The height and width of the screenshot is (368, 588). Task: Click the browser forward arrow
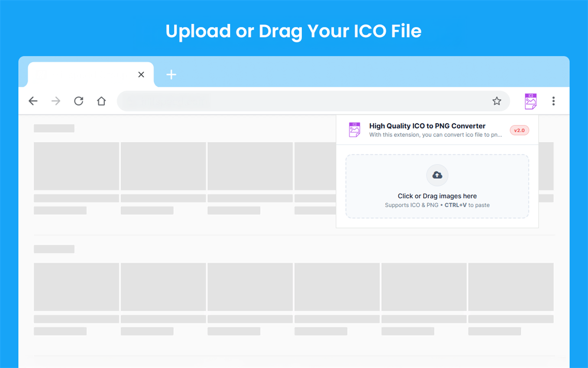click(56, 101)
